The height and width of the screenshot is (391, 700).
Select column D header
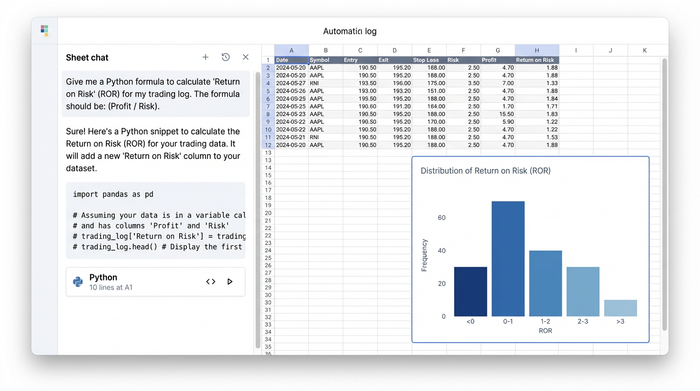(395, 50)
